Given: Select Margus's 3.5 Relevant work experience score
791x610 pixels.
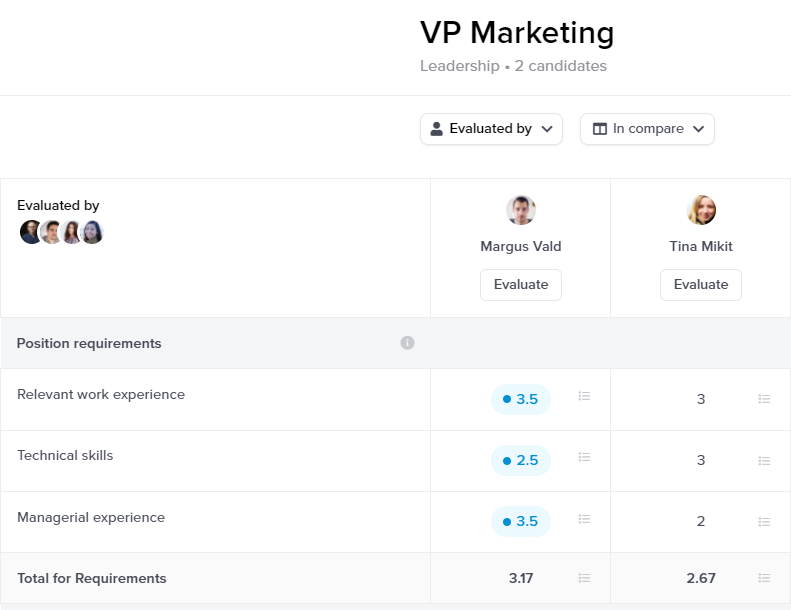Looking at the screenshot, I should point(520,399).
